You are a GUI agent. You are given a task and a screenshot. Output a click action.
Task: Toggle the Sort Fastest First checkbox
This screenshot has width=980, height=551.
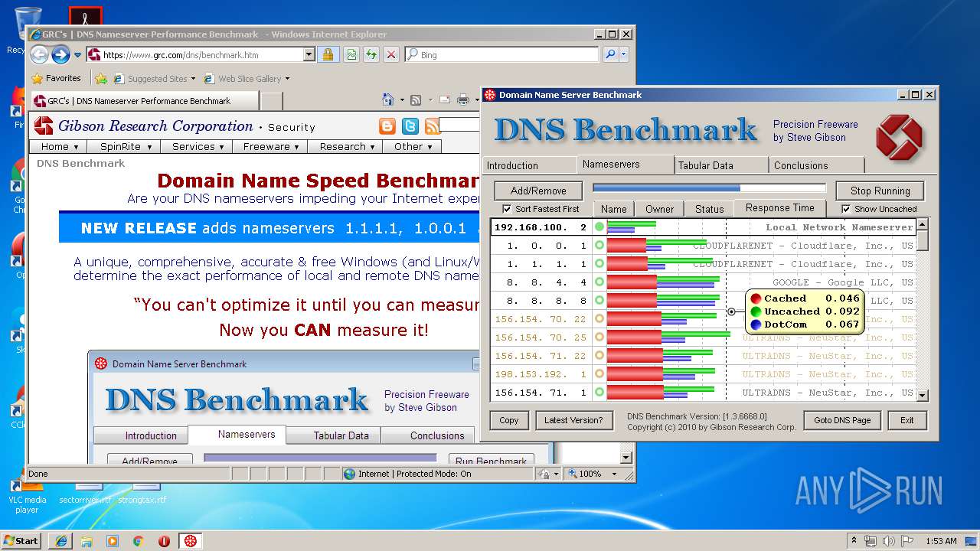tap(507, 209)
